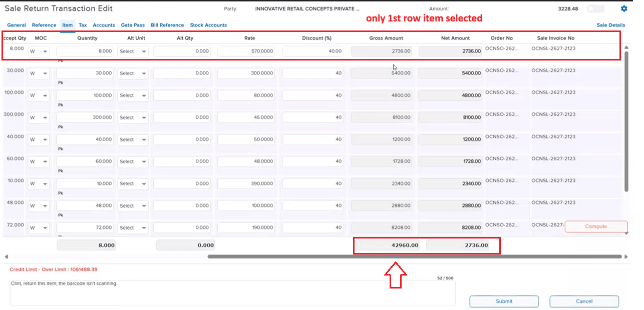Open MOC dropdown in the 48.000 quantity row
The height and width of the screenshot is (310, 644).
click(39, 205)
